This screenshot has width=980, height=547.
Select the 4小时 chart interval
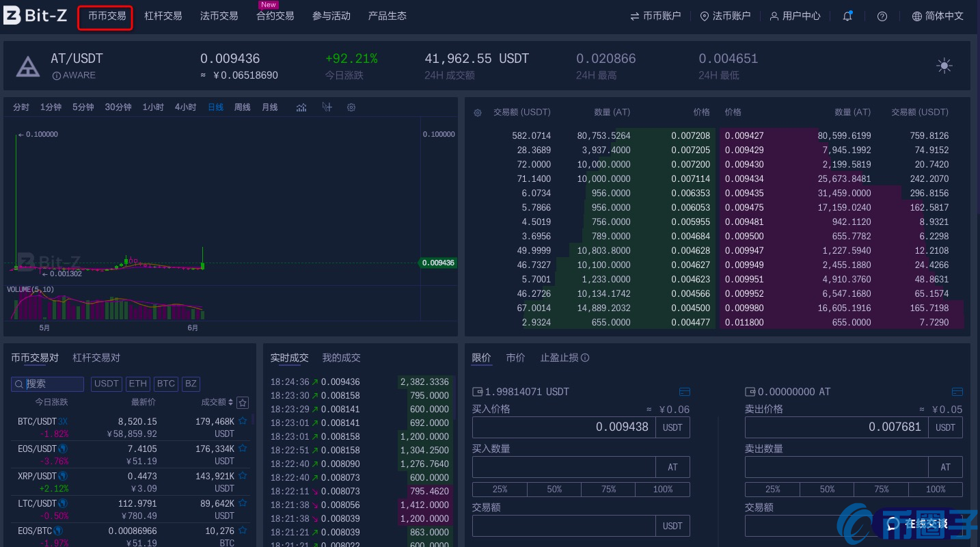[x=186, y=107]
